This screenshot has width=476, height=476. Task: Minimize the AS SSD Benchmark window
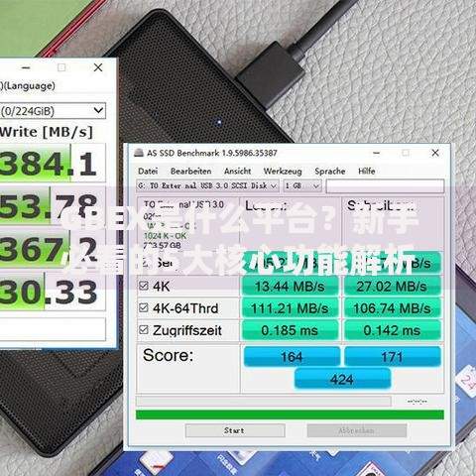(376, 153)
